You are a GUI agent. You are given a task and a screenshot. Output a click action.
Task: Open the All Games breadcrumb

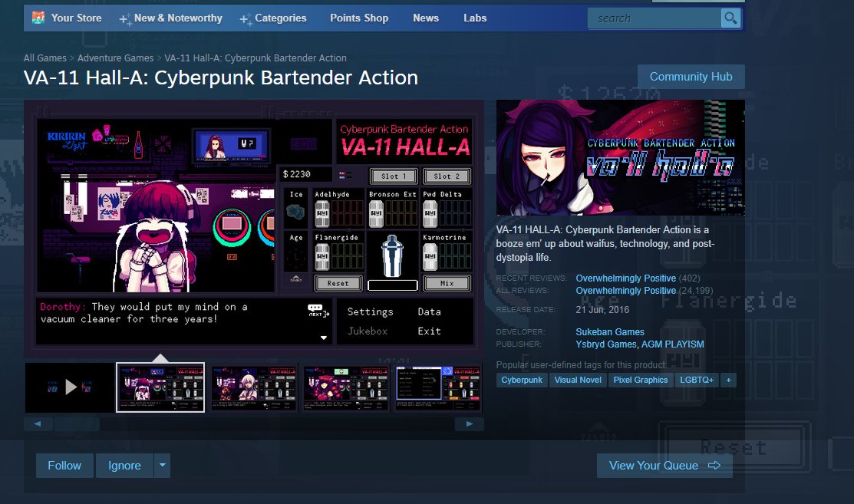click(x=45, y=58)
